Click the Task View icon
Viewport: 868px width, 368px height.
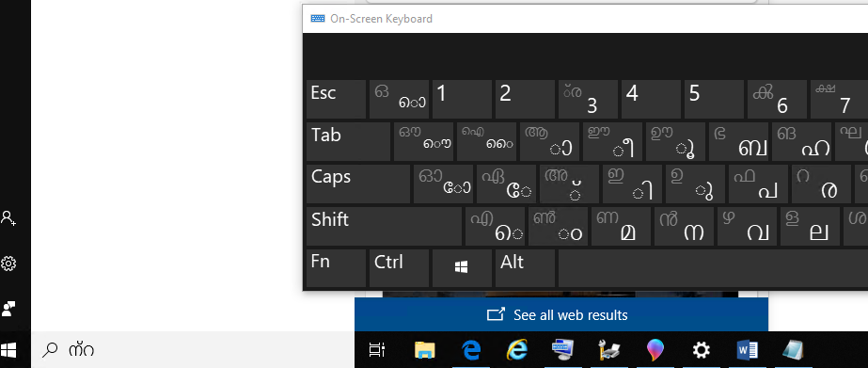click(x=377, y=350)
